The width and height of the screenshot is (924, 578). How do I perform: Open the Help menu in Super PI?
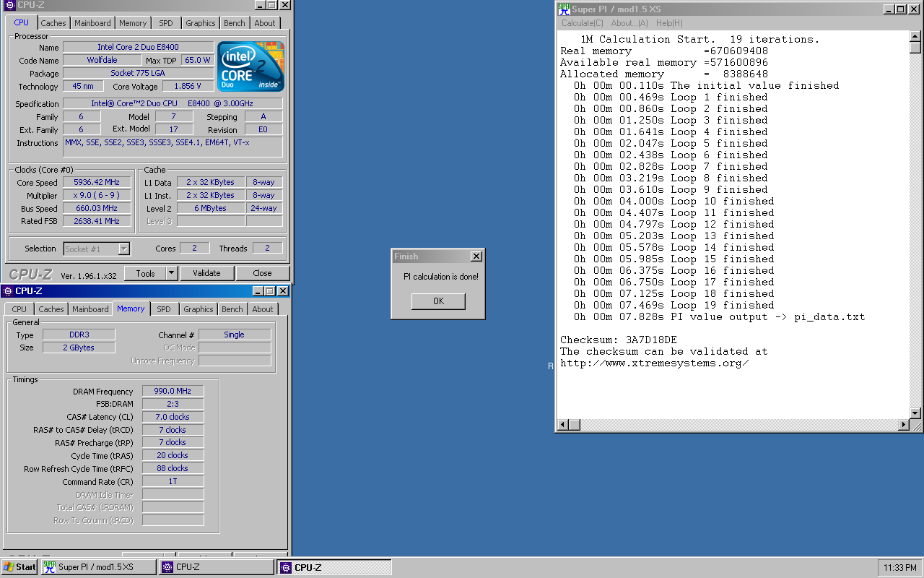tap(669, 23)
